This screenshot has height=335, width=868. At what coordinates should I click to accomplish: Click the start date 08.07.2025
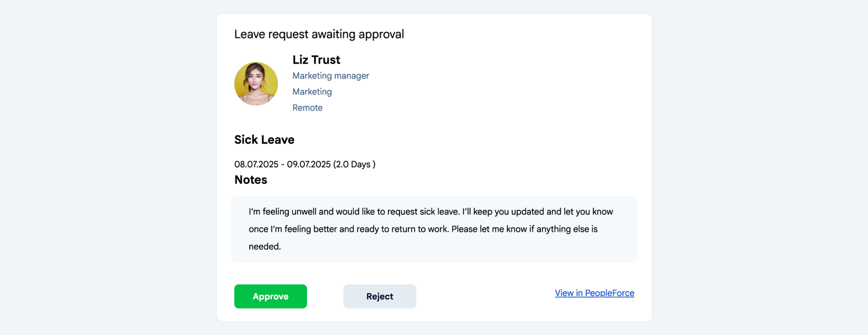coord(256,164)
